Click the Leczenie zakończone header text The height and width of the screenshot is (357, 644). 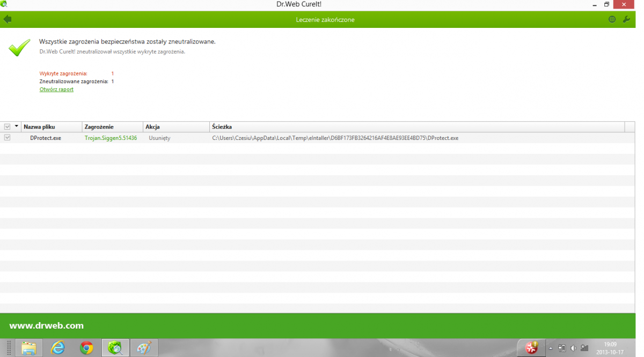(x=325, y=20)
